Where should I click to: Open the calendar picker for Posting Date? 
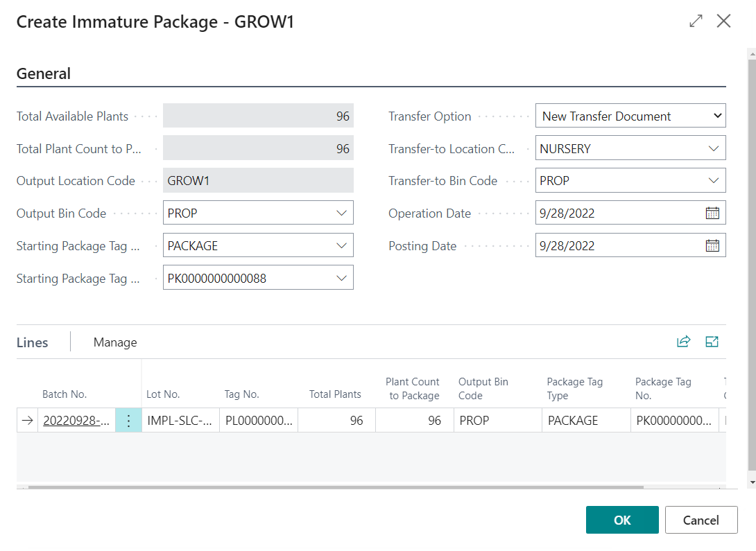pos(713,245)
